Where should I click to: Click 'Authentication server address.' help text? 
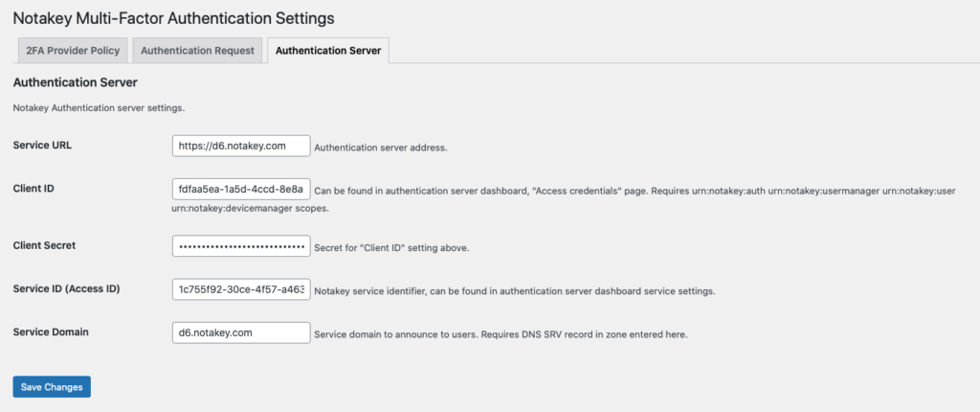point(381,149)
